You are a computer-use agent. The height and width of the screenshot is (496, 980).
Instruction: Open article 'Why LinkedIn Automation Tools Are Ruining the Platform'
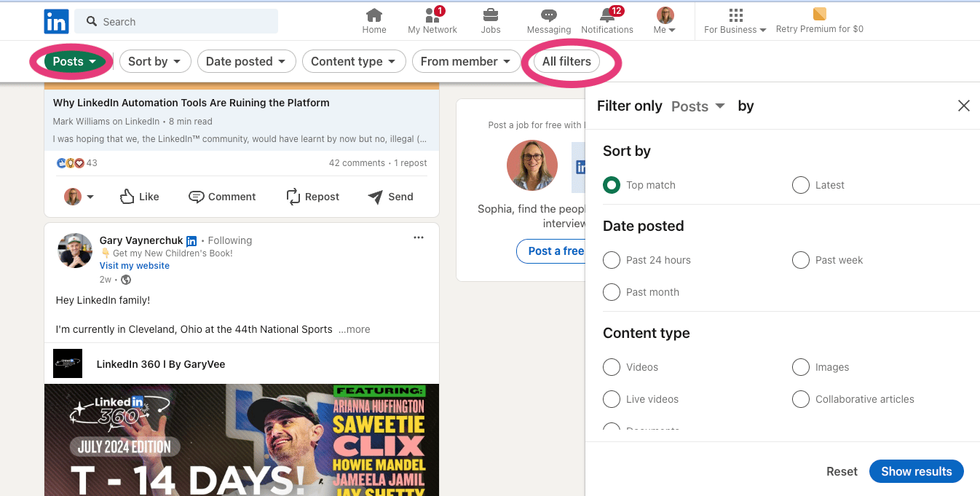click(191, 103)
